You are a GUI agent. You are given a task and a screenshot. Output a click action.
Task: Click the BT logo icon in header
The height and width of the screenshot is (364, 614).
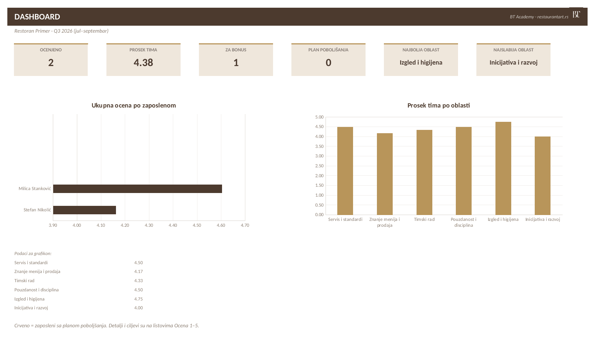pos(576,14)
